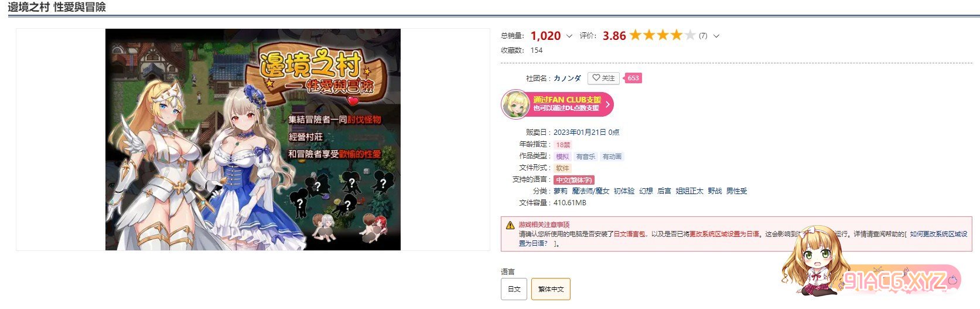
Task: Click the pink 653 follower count badge
Action: tap(633, 78)
